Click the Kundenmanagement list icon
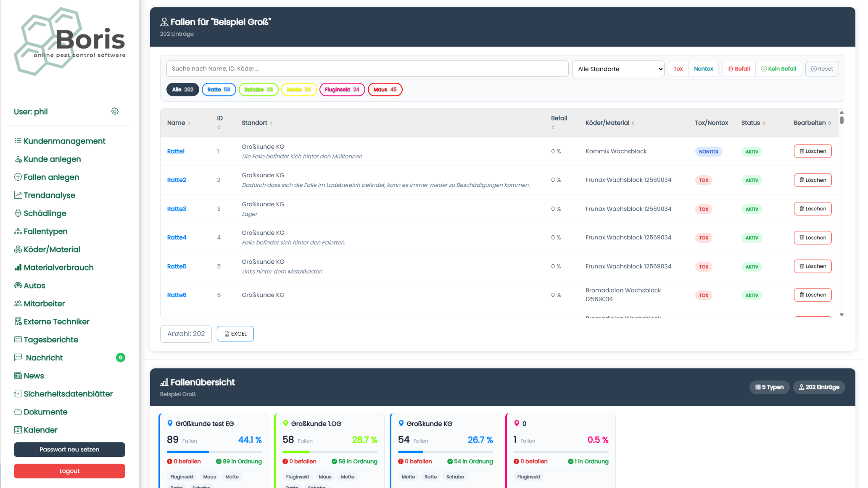 click(x=18, y=141)
